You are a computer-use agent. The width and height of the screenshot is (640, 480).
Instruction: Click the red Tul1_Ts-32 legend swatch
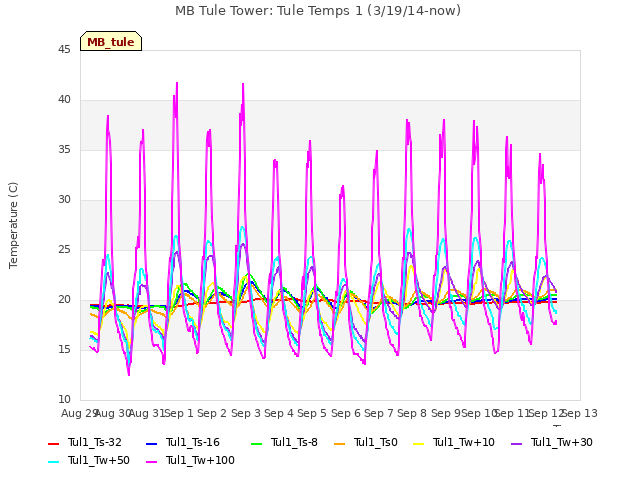tap(53, 443)
